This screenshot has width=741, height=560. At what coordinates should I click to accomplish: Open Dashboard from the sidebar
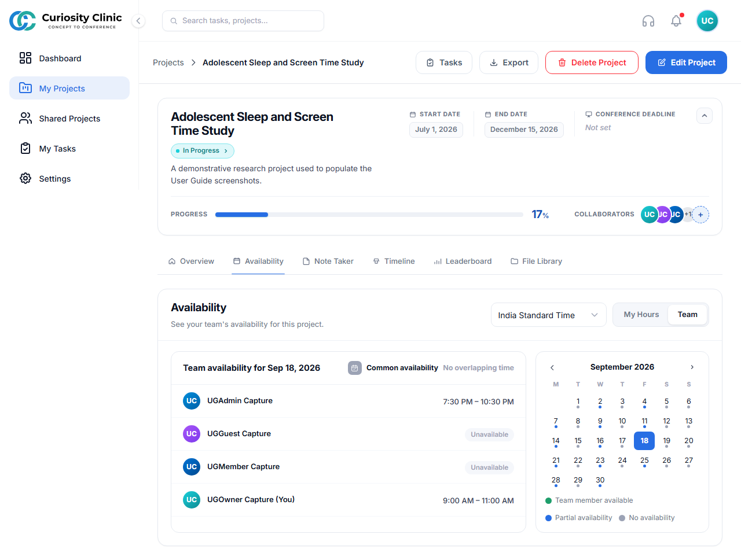pyautogui.click(x=69, y=58)
